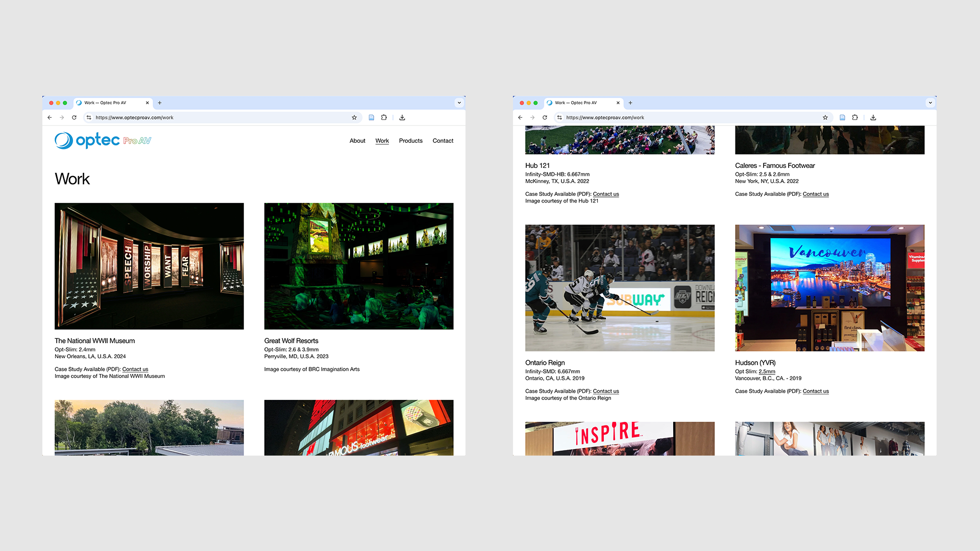Click Great Wolf Resorts title
Viewport: 980px width, 551px height.
click(291, 341)
